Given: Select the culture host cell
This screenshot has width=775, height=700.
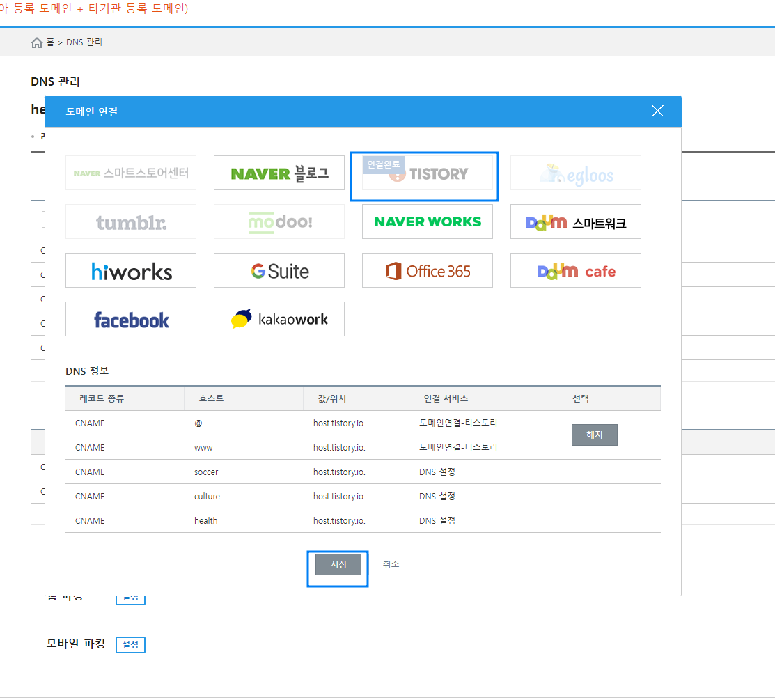Looking at the screenshot, I should (207, 497).
